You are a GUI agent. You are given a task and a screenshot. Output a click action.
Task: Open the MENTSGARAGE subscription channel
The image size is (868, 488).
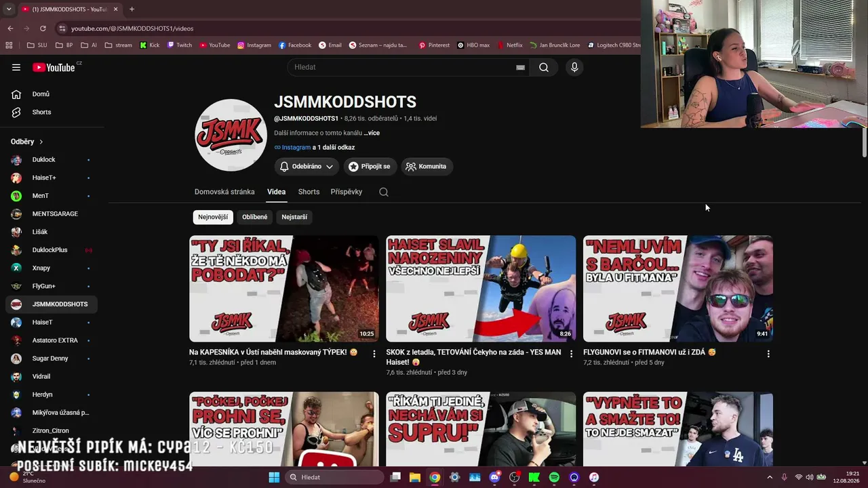point(52,214)
